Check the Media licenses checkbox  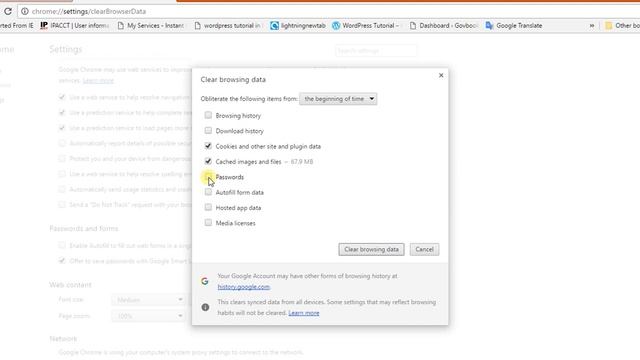tap(208, 222)
